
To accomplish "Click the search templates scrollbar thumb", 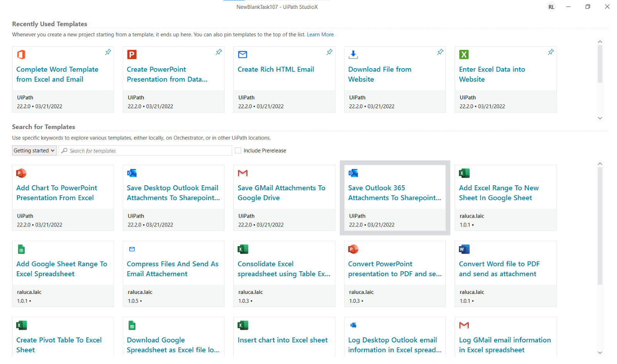I will [x=600, y=226].
